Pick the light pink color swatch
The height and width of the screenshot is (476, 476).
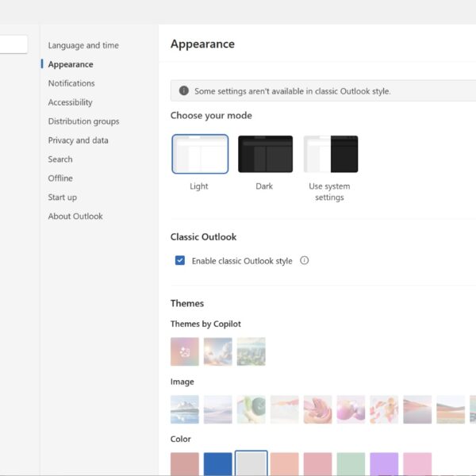point(417,464)
